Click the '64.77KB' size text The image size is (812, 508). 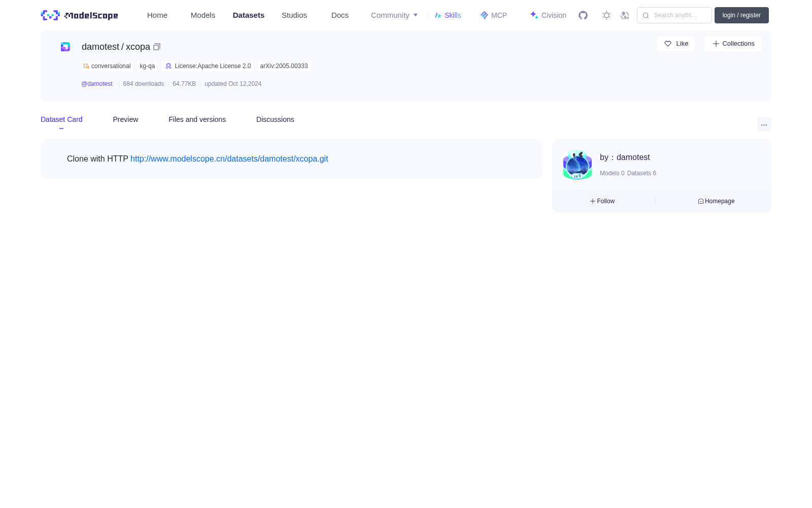[184, 84]
